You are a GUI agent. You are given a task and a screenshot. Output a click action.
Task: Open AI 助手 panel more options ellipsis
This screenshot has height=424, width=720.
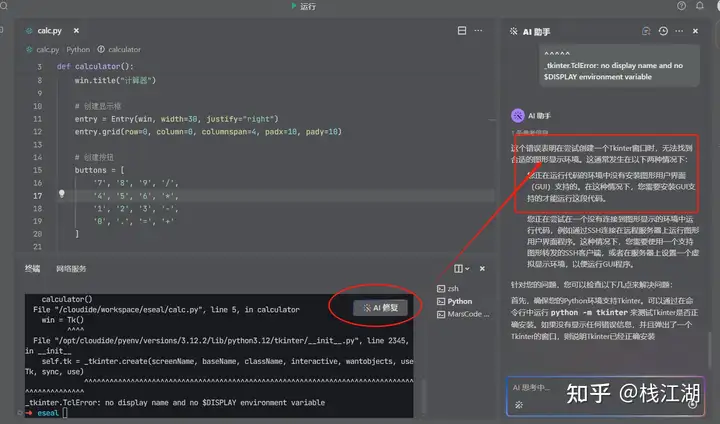coord(679,31)
